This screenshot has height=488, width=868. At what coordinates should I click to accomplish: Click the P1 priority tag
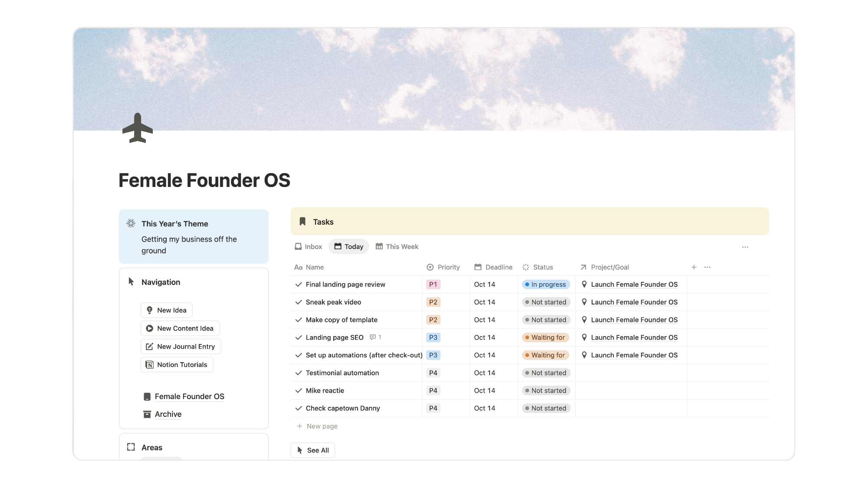(433, 285)
